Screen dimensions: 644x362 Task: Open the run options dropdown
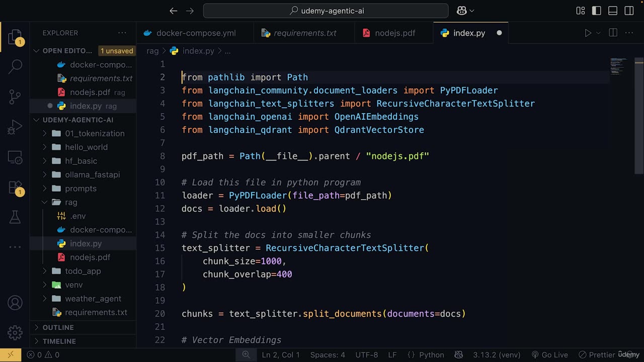coord(598,33)
